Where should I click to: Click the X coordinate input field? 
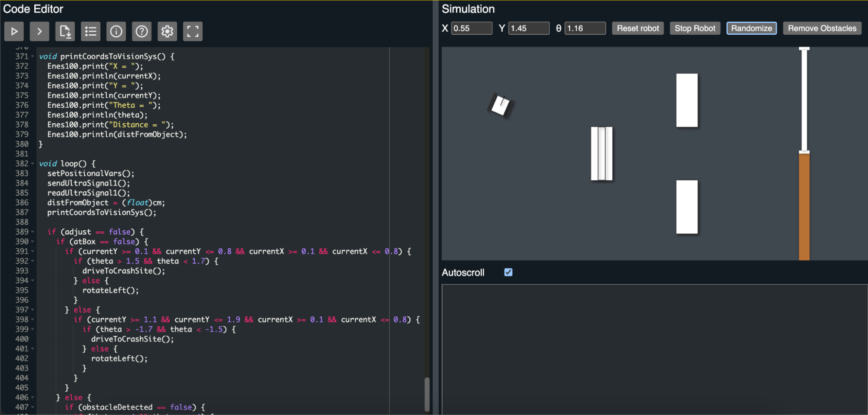click(x=472, y=28)
